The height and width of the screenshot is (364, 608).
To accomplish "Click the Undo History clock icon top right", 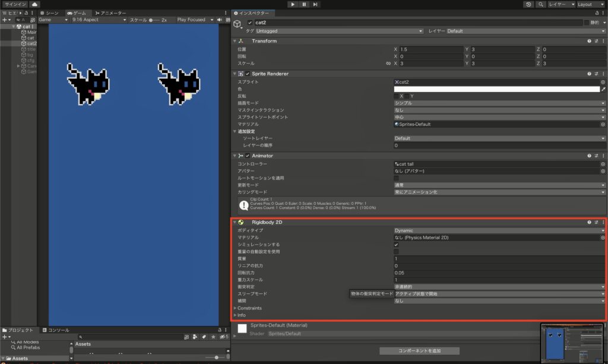I will (x=528, y=4).
